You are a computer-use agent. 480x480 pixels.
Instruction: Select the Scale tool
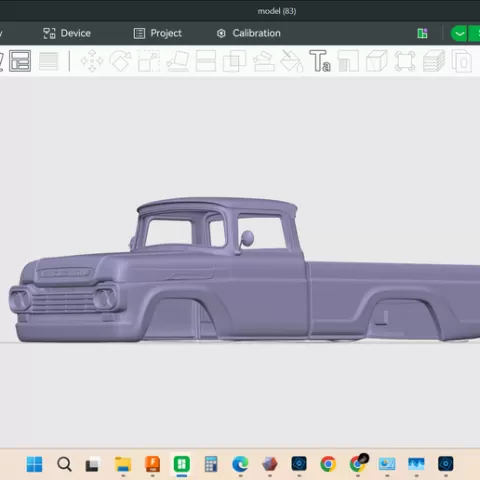[x=149, y=61]
